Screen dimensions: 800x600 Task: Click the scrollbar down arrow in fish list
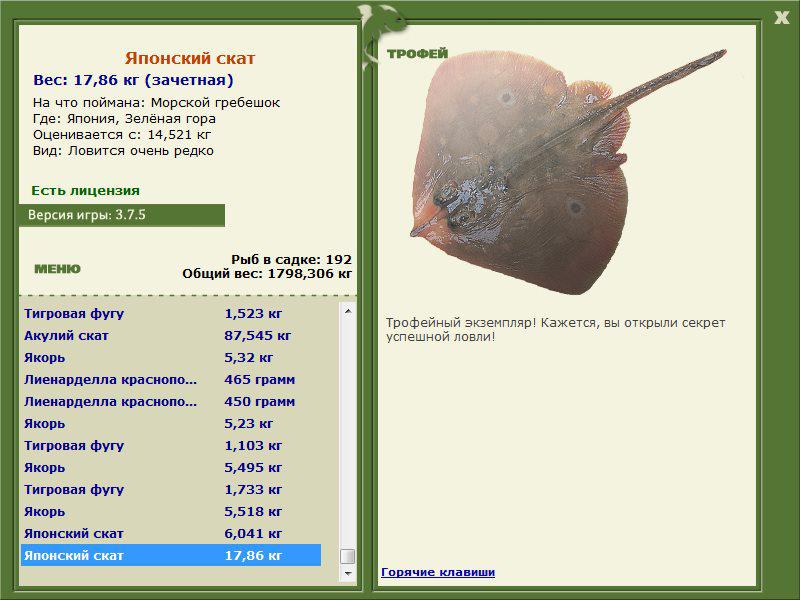[348, 573]
